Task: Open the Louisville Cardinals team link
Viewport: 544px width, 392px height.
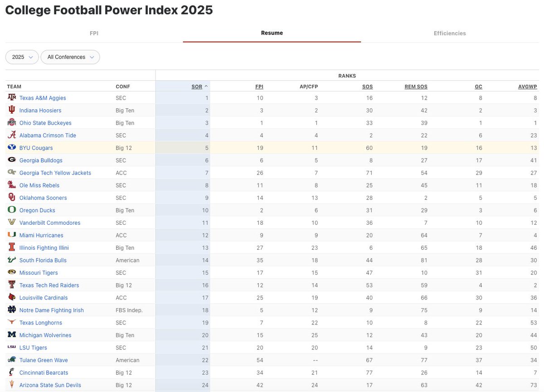Action: coord(44,297)
